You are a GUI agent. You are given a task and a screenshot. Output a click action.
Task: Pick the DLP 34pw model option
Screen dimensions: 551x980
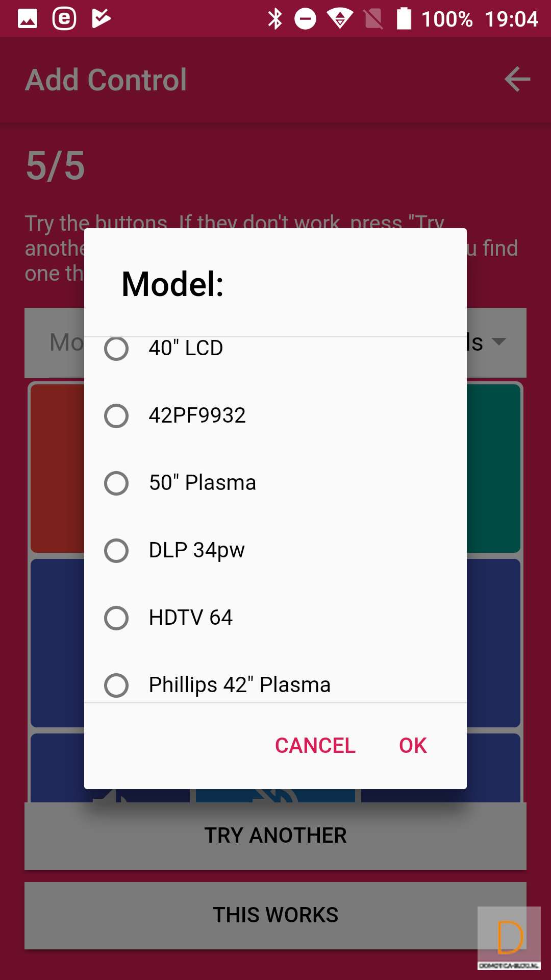point(116,551)
